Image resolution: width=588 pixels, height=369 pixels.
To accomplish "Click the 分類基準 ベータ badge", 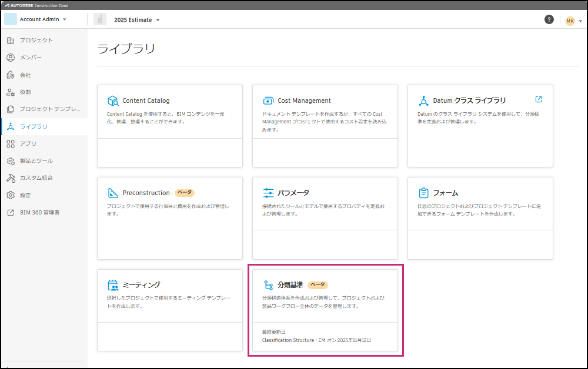I will coord(318,285).
